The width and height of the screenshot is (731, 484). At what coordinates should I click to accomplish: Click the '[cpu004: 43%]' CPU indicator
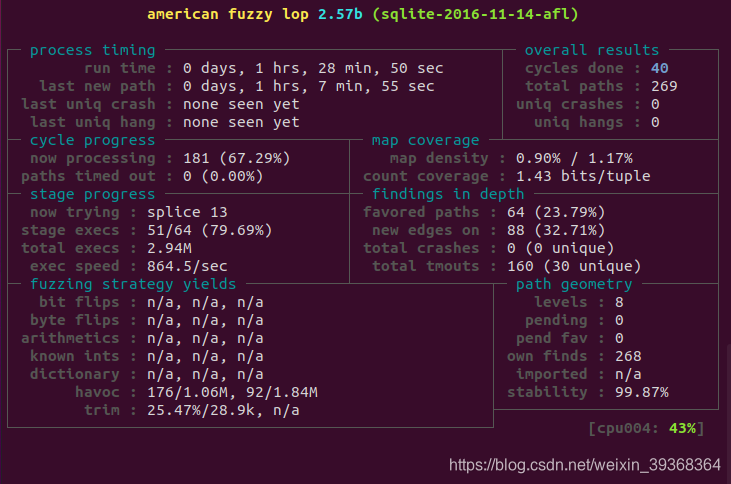click(x=646, y=429)
